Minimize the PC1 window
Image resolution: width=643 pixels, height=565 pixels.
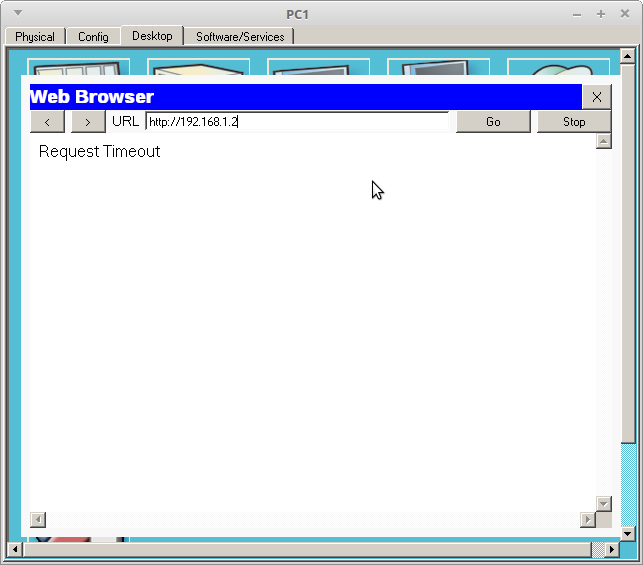click(577, 15)
